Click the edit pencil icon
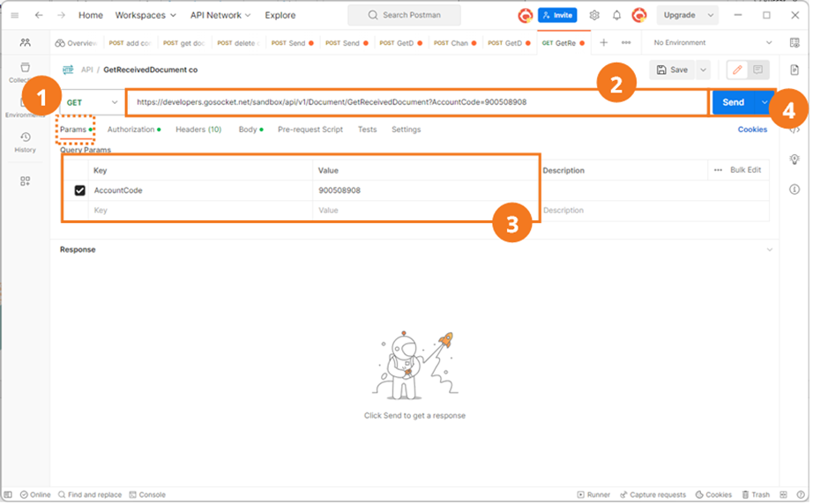Screen dimensions: 813x504 [737, 70]
